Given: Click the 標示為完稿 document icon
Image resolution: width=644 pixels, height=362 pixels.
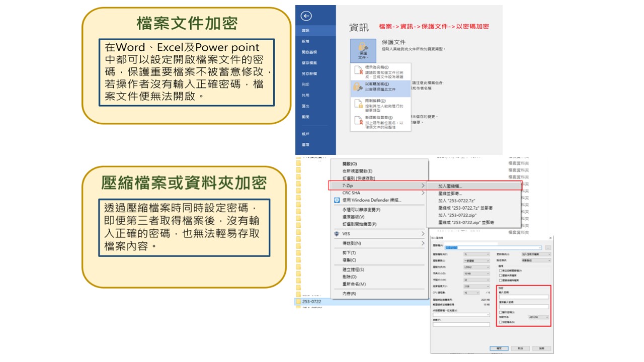Looking at the screenshot, I should pyautogui.click(x=358, y=71).
